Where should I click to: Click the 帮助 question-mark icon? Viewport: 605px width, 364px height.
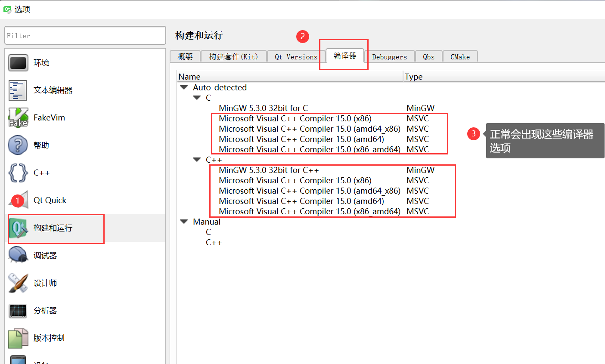click(18, 145)
